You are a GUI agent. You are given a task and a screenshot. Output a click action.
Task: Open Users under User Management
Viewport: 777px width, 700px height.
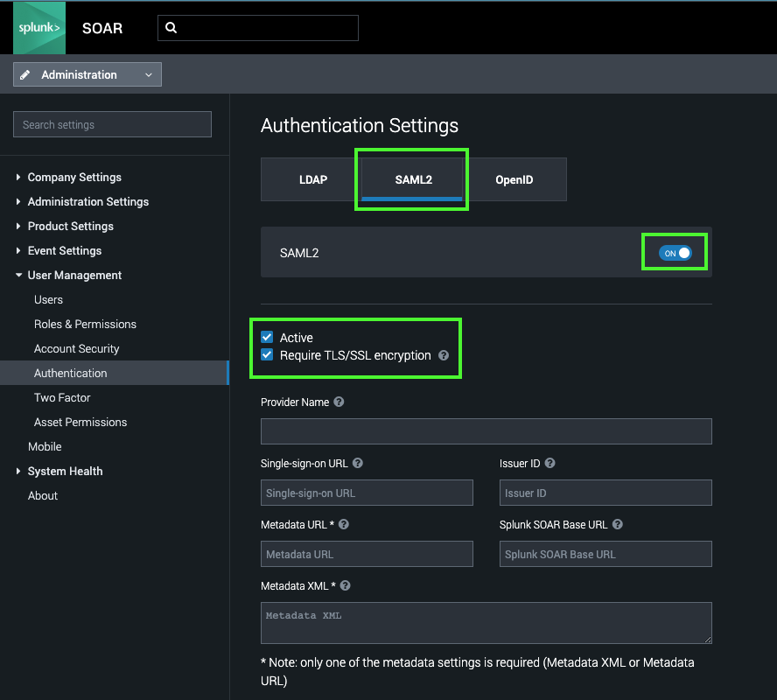point(49,300)
